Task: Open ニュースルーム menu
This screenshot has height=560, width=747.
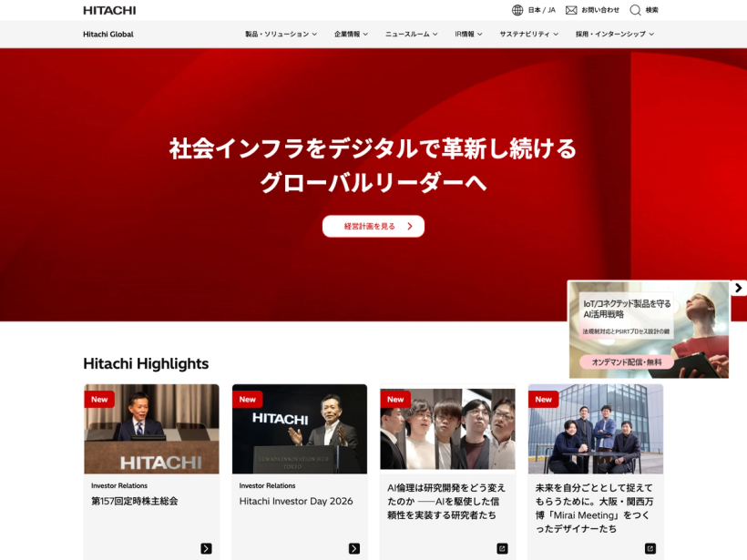Action: pyautogui.click(x=407, y=35)
